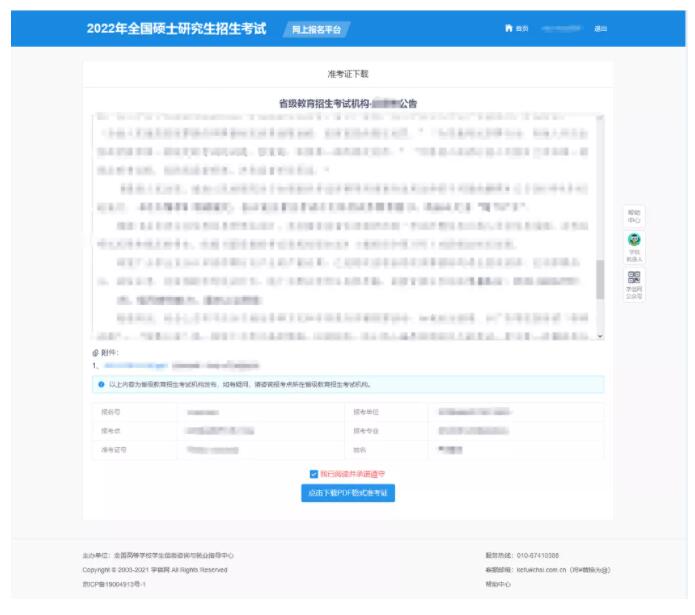Click the 主办单位 footer line
695x615 pixels.
[158, 556]
